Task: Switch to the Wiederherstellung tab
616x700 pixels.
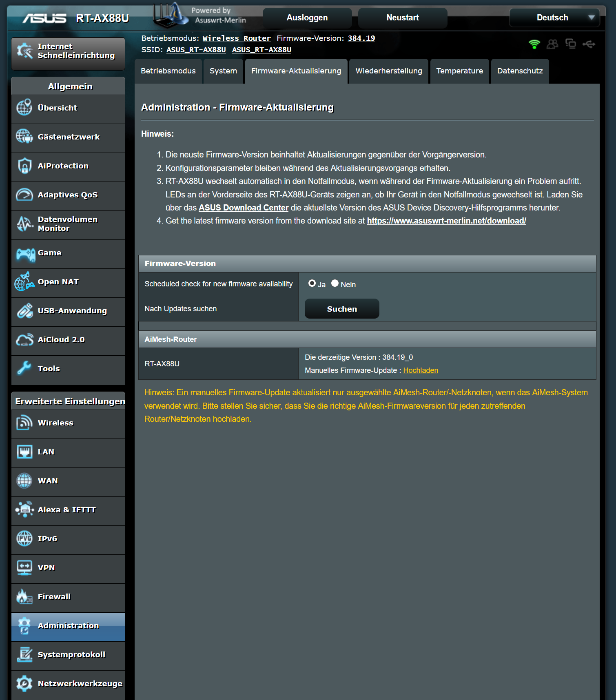Action: [x=389, y=71]
